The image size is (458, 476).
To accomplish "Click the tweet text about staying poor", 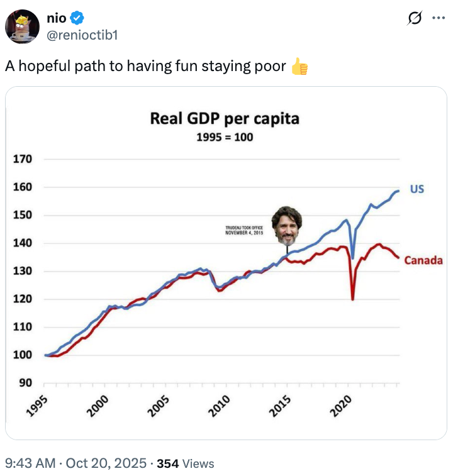I will (x=145, y=67).
